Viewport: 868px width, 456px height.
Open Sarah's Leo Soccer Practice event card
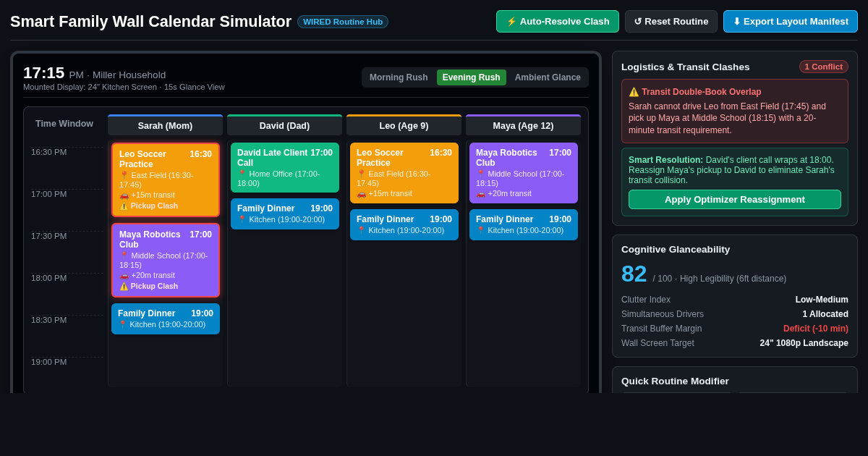pos(166,180)
